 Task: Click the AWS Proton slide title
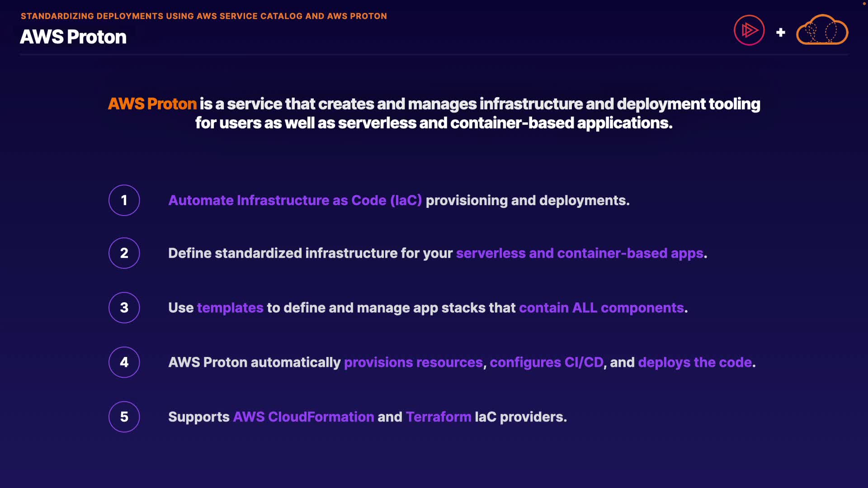coord(73,37)
